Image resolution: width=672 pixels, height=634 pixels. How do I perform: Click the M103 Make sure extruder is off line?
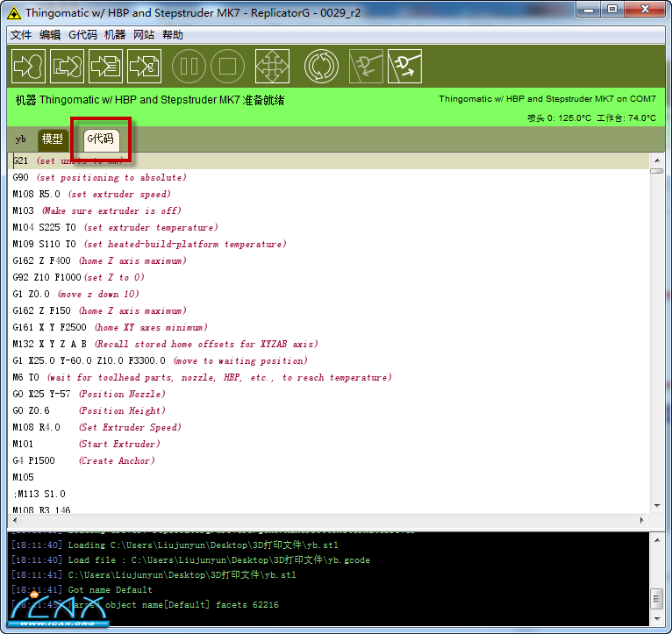coord(97,210)
